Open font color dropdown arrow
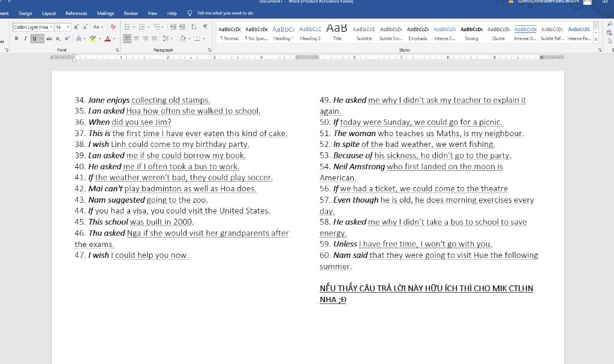 click(115, 38)
